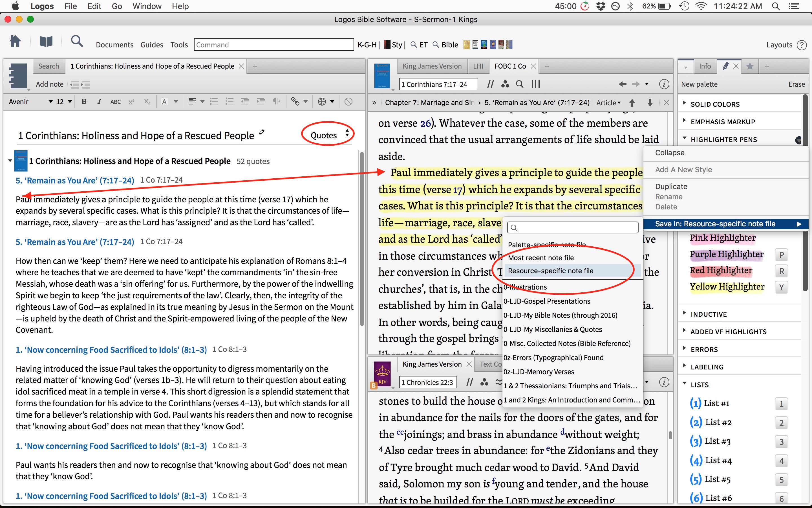Toggle italic formatting in notes editor
Screen dimensions: 812x508
pos(99,102)
